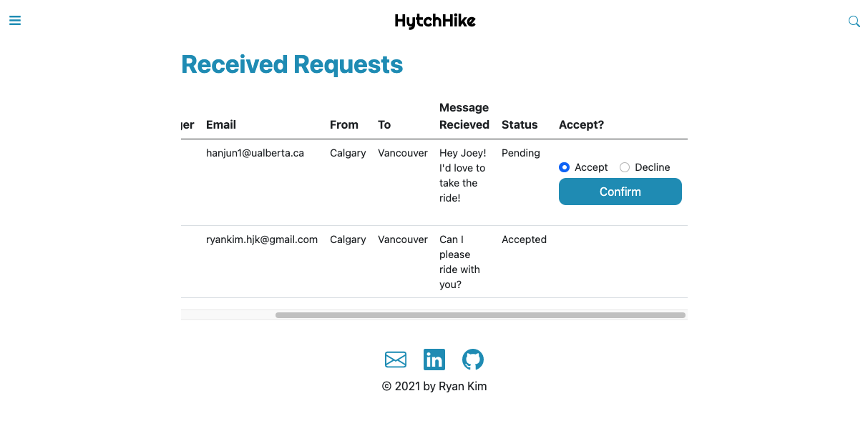Image resolution: width=868 pixels, height=421 pixels.
Task: Select the Accept radio button
Action: tap(564, 167)
